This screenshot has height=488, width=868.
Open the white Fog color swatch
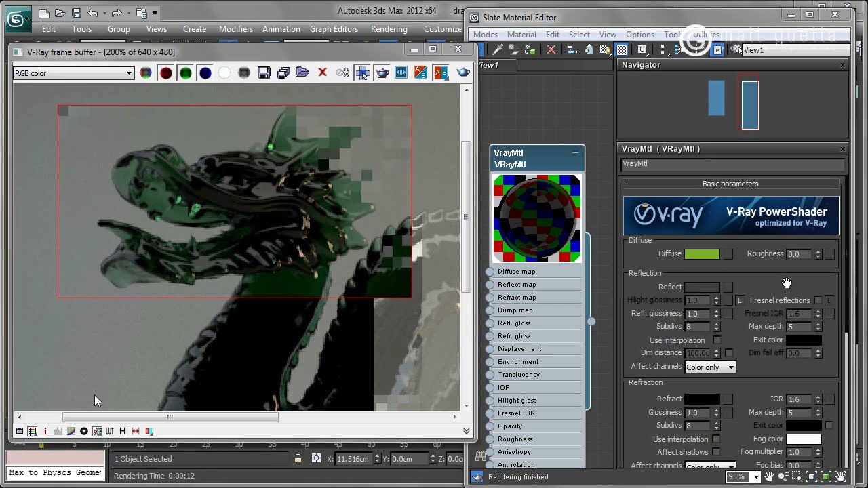tap(804, 439)
